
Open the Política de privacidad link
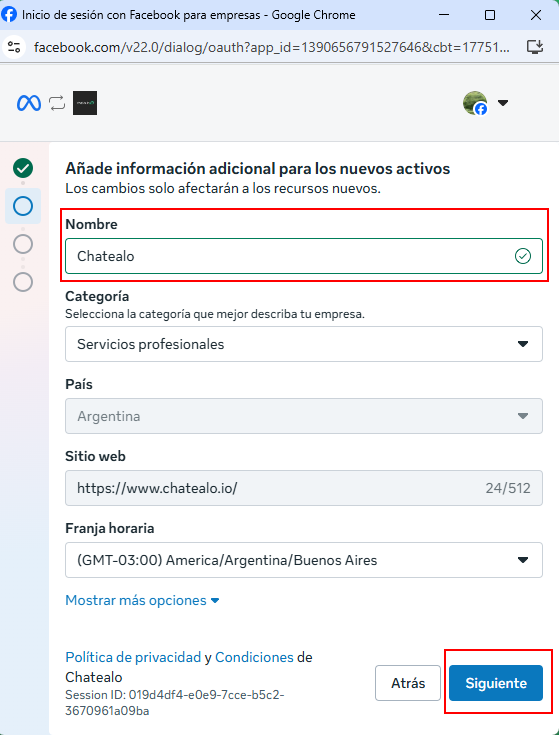(x=133, y=657)
